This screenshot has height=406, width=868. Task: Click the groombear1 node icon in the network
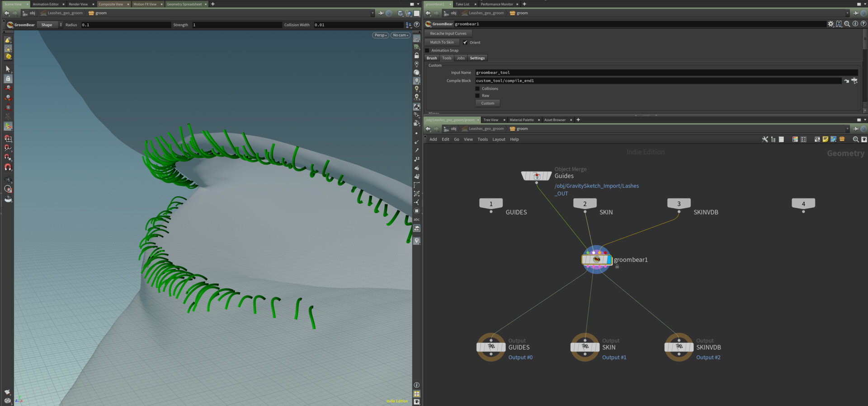point(596,260)
